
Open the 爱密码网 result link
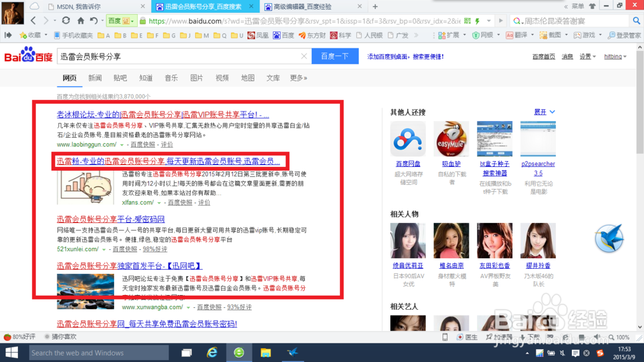pyautogui.click(x=111, y=219)
